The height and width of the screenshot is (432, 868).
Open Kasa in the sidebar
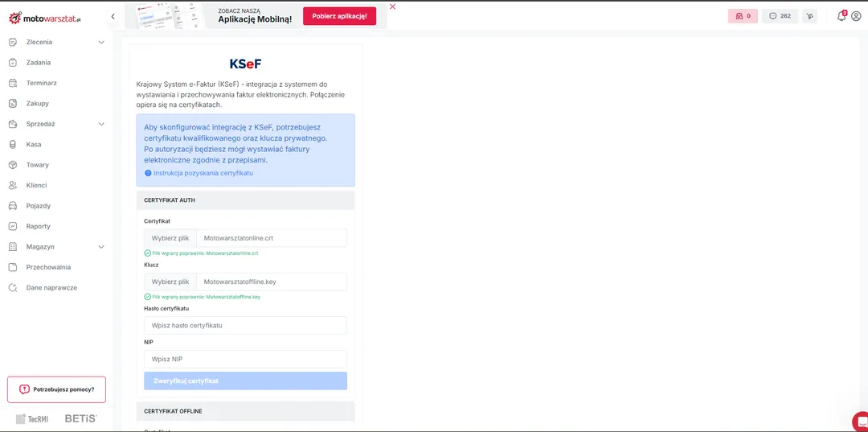34,145
